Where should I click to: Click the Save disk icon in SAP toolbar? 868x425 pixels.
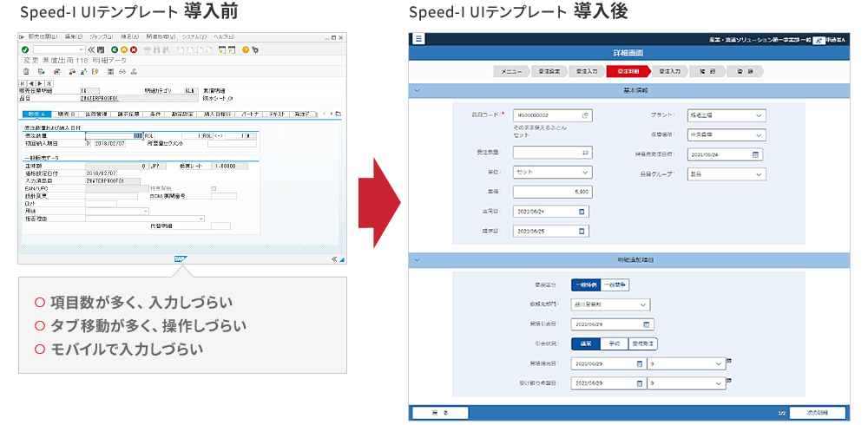101,49
